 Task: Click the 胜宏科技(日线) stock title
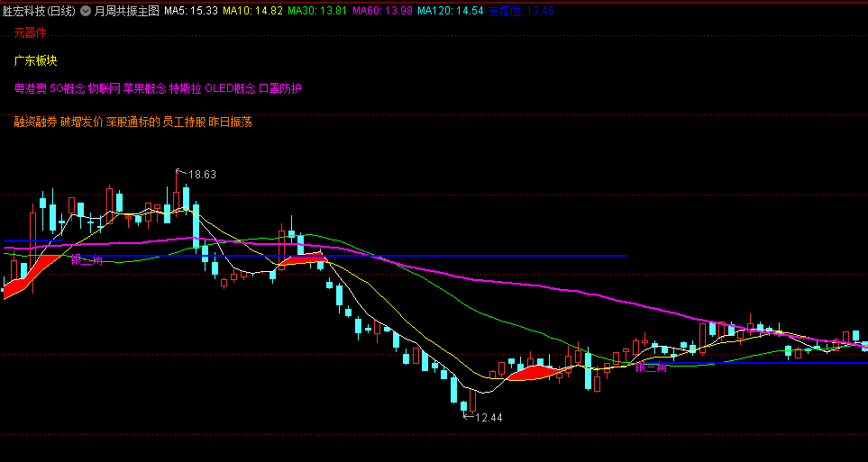pyautogui.click(x=39, y=11)
